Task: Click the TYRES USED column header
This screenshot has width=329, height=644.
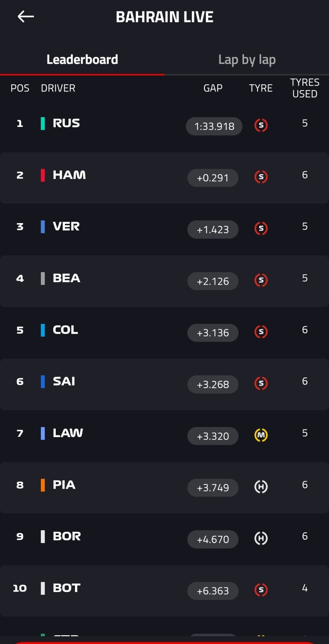Action: coord(305,88)
